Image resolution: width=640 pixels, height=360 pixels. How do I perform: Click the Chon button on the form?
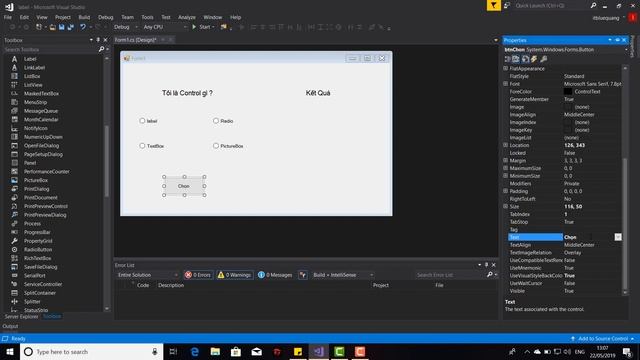[x=184, y=186]
